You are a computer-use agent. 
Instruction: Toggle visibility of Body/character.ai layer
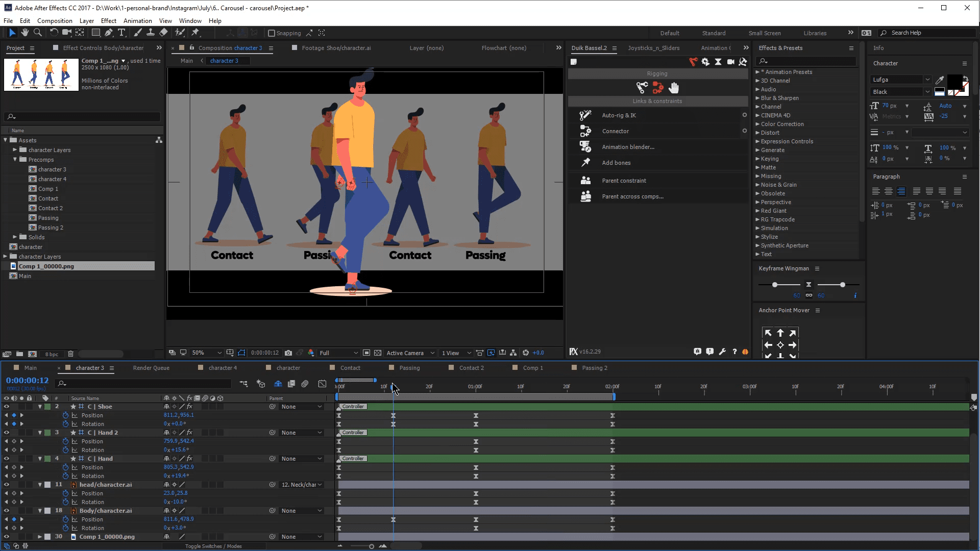coord(6,510)
